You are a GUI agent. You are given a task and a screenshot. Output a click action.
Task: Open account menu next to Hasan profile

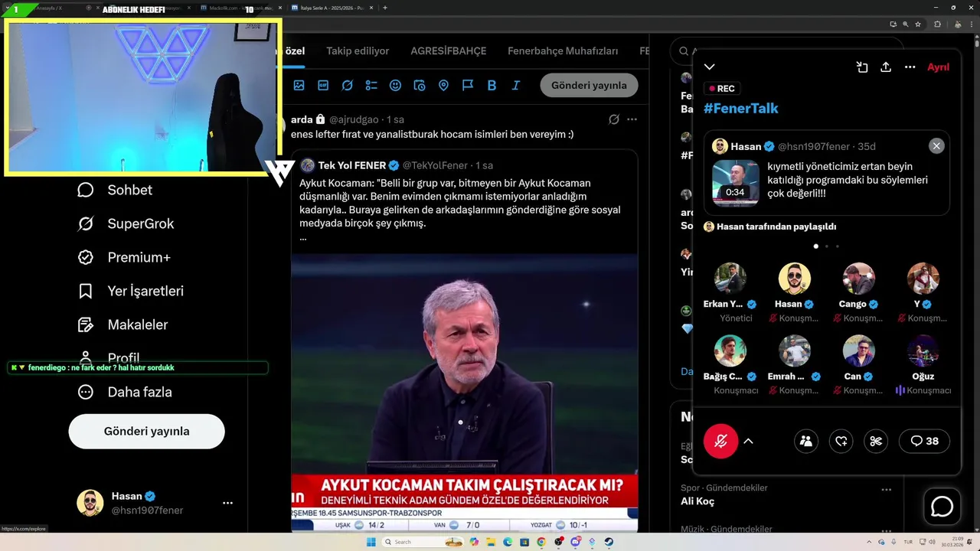[x=227, y=503]
